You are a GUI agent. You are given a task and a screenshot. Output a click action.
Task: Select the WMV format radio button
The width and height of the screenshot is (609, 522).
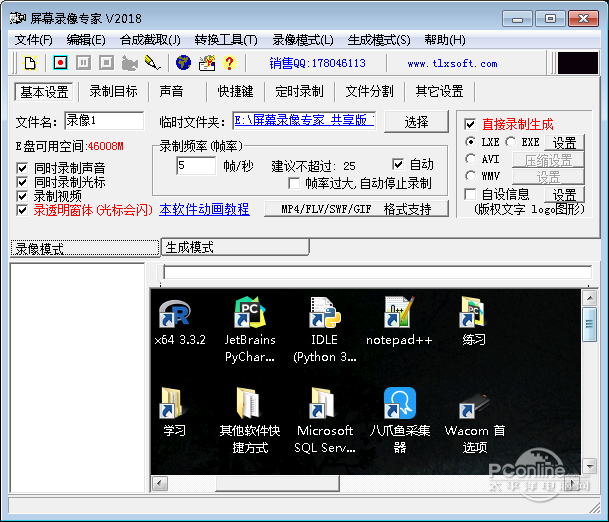[x=470, y=176]
